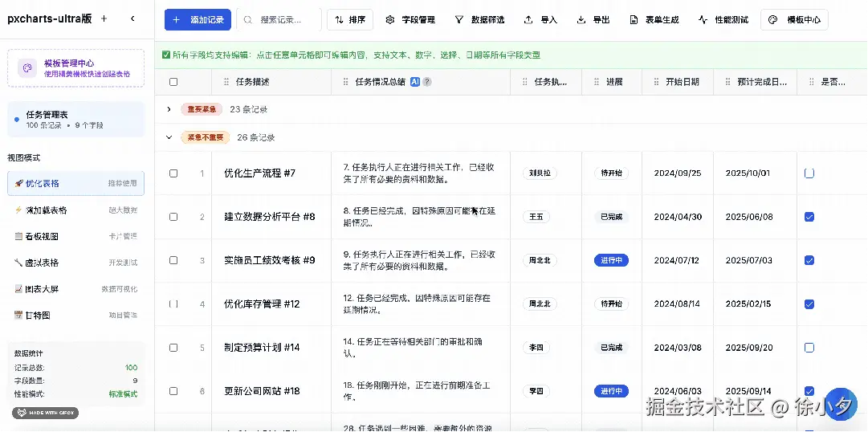Open 已完成 status tag for 建立数据分析平台 #8
Viewport: 868px width, 432px height.
tap(611, 217)
